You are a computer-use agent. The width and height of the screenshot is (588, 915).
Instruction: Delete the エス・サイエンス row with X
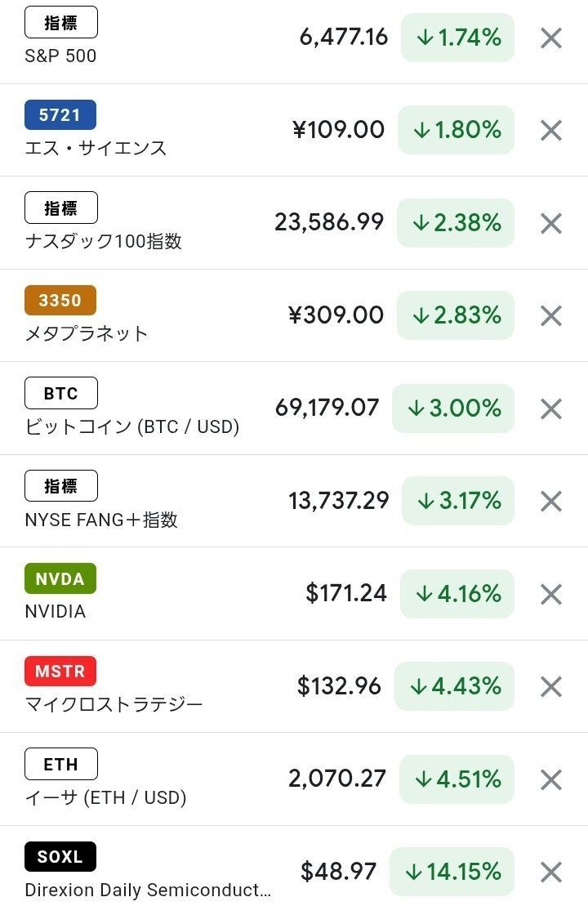point(551,130)
